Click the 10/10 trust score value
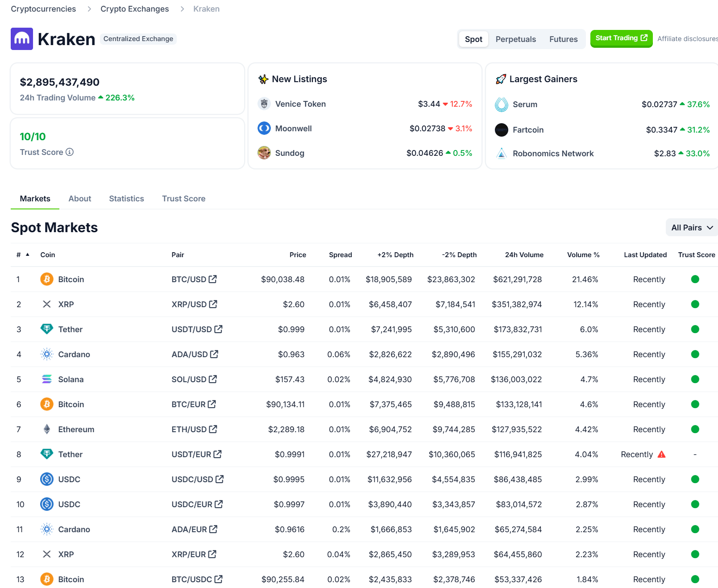This screenshot has height=588, width=718. click(x=33, y=137)
